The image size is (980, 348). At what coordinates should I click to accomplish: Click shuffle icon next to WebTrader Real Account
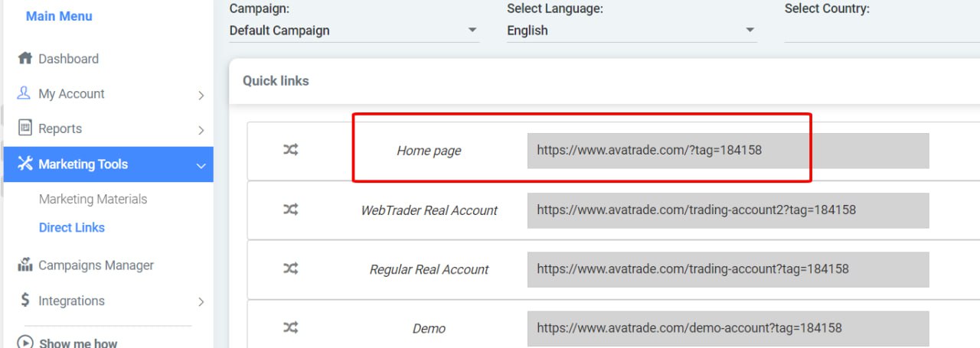click(x=290, y=210)
